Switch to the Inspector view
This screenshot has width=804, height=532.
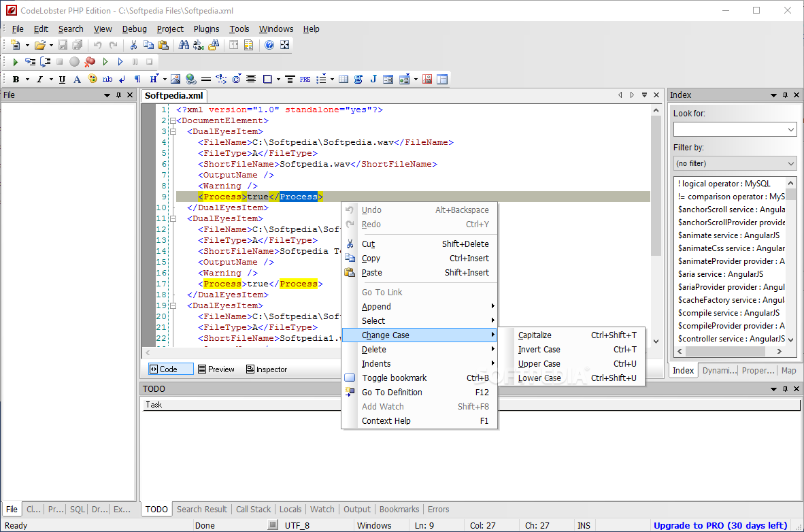(x=267, y=369)
